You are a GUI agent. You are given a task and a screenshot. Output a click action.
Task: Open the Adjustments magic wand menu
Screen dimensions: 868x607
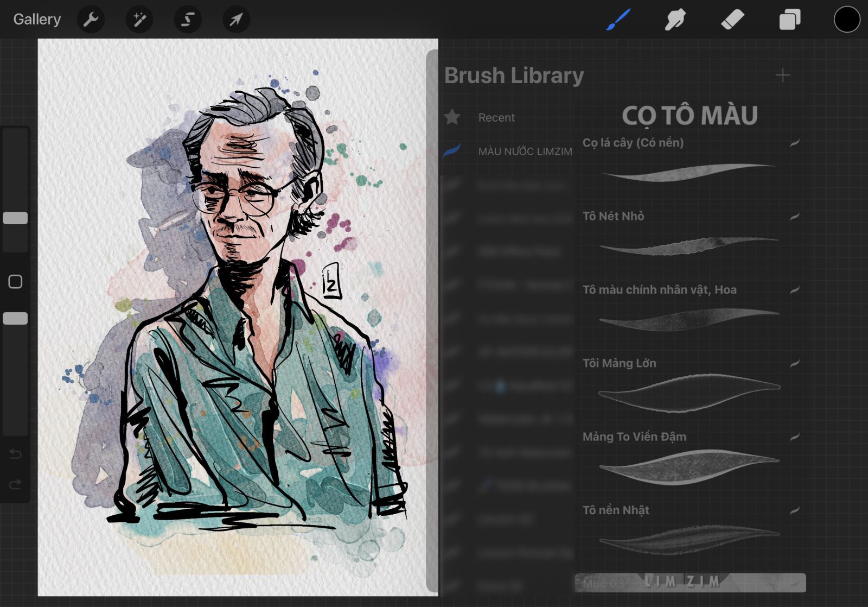[x=139, y=20]
